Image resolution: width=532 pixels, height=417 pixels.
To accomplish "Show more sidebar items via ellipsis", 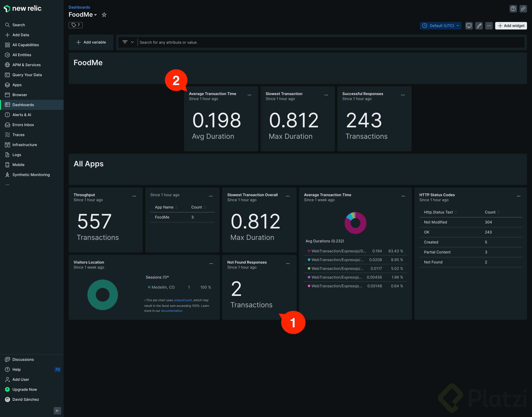I will tap(7, 185).
